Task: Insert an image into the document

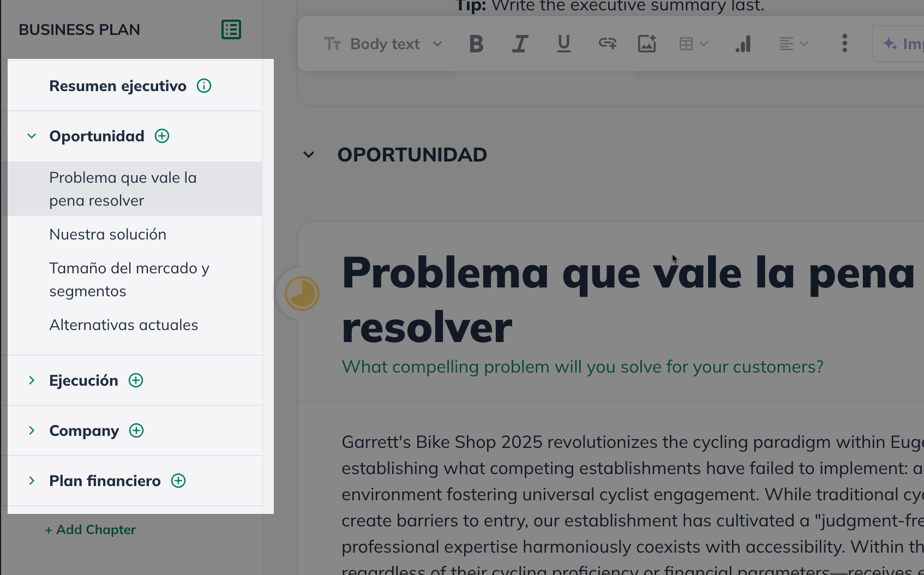Action: pyautogui.click(x=647, y=44)
